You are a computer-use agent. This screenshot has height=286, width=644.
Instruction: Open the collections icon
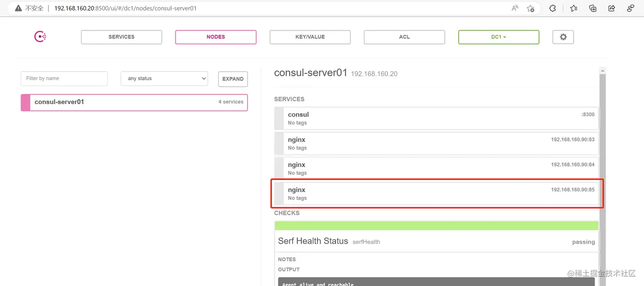tap(592, 8)
